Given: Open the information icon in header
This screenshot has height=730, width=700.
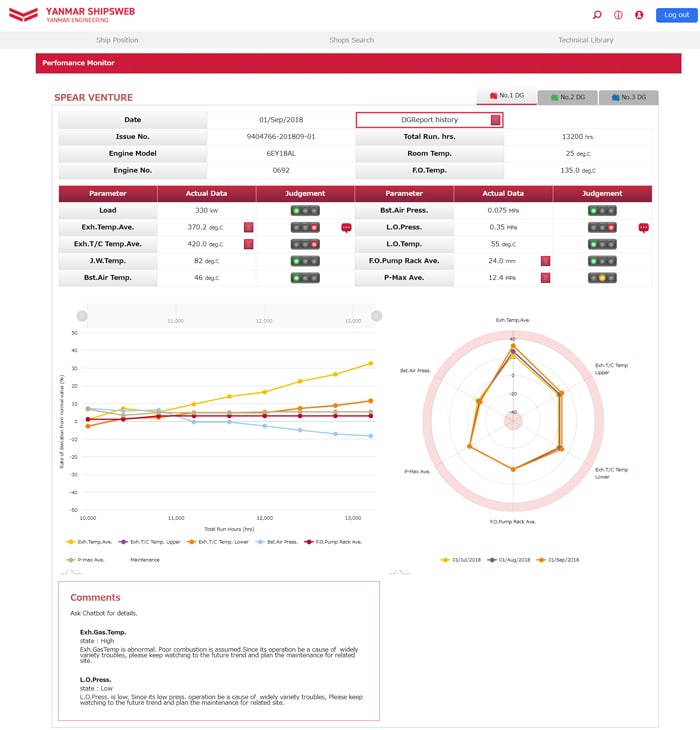Looking at the screenshot, I should [618, 15].
